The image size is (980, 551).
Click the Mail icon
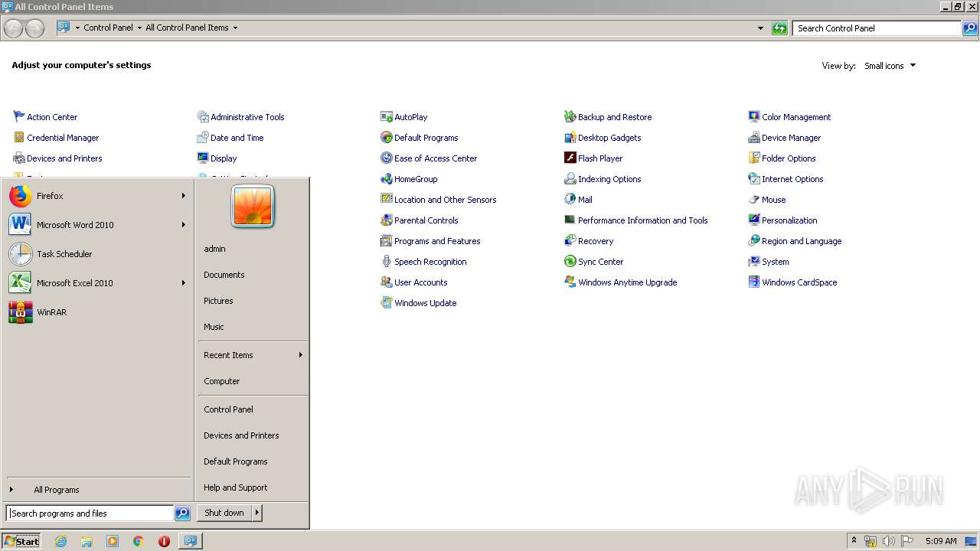tap(570, 200)
